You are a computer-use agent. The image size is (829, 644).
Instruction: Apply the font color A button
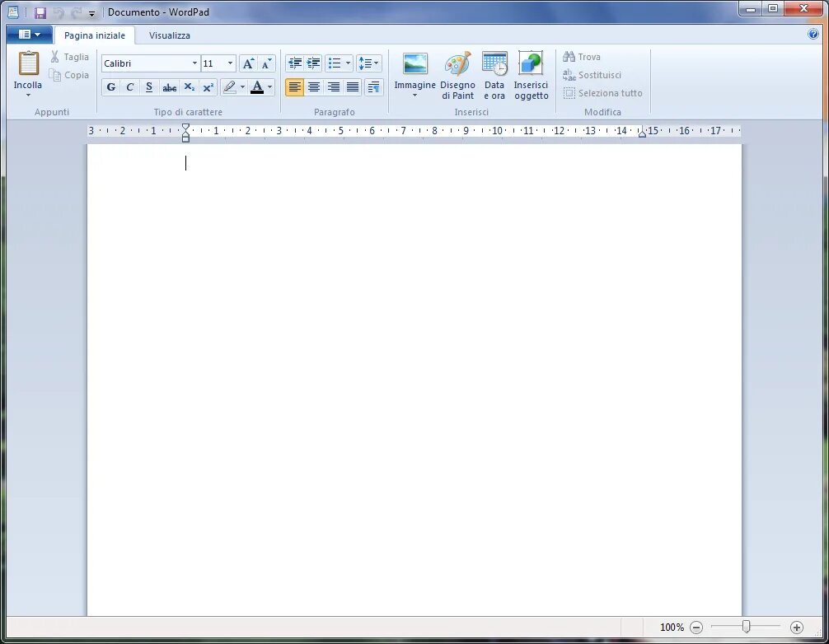tap(257, 87)
